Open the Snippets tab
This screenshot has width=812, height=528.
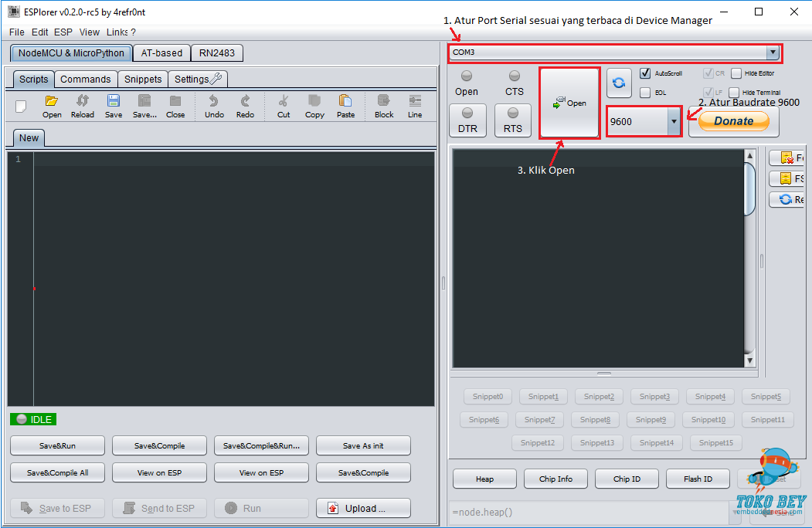[x=143, y=80]
